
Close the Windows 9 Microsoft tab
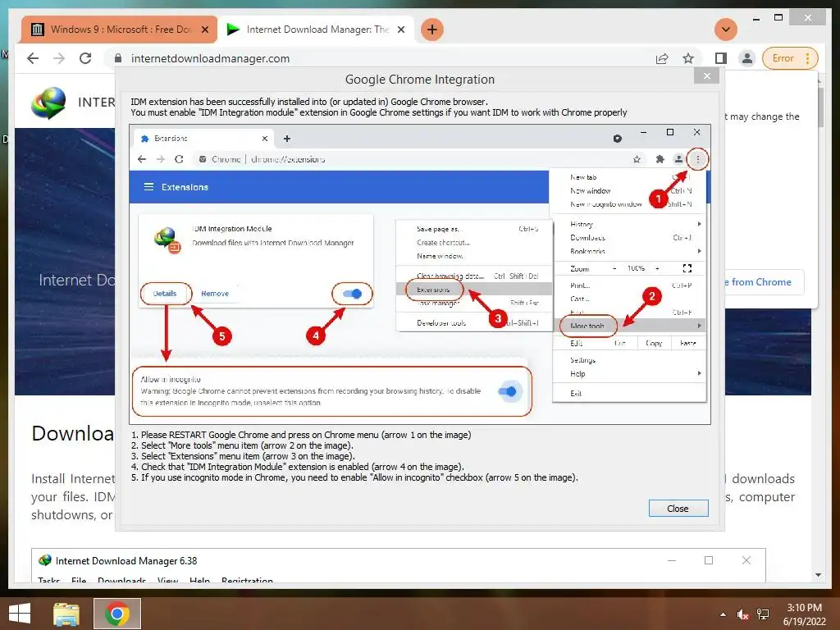coord(204,30)
